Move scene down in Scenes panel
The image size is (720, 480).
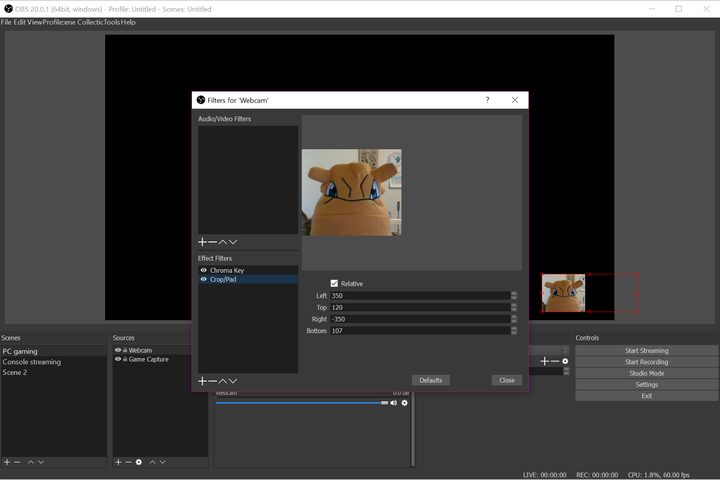(x=41, y=462)
